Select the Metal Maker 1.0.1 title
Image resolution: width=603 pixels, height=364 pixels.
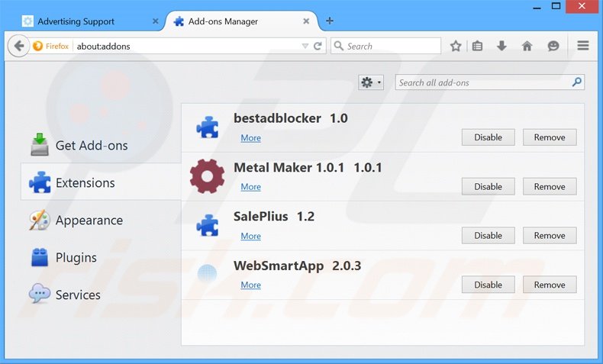[x=308, y=168]
